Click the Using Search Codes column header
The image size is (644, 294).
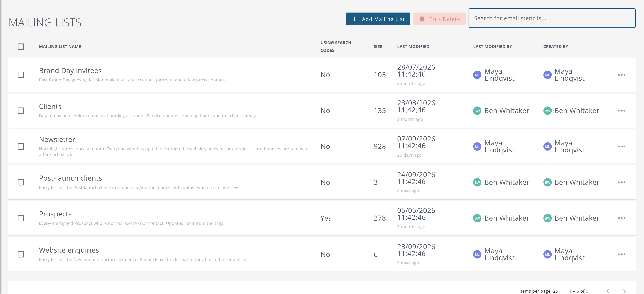click(336, 46)
